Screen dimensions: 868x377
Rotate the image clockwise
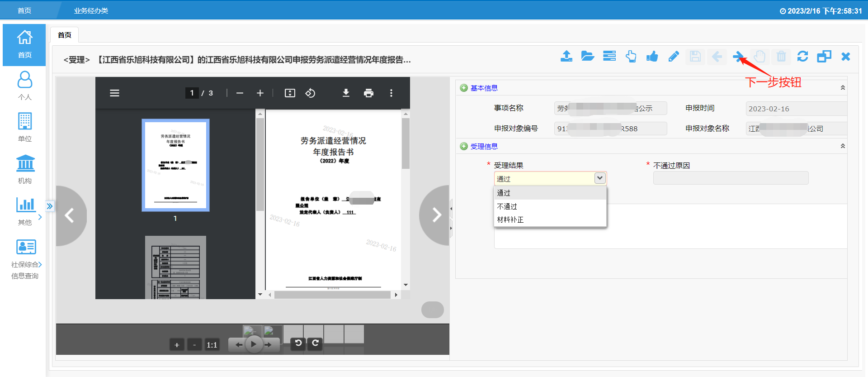click(316, 344)
